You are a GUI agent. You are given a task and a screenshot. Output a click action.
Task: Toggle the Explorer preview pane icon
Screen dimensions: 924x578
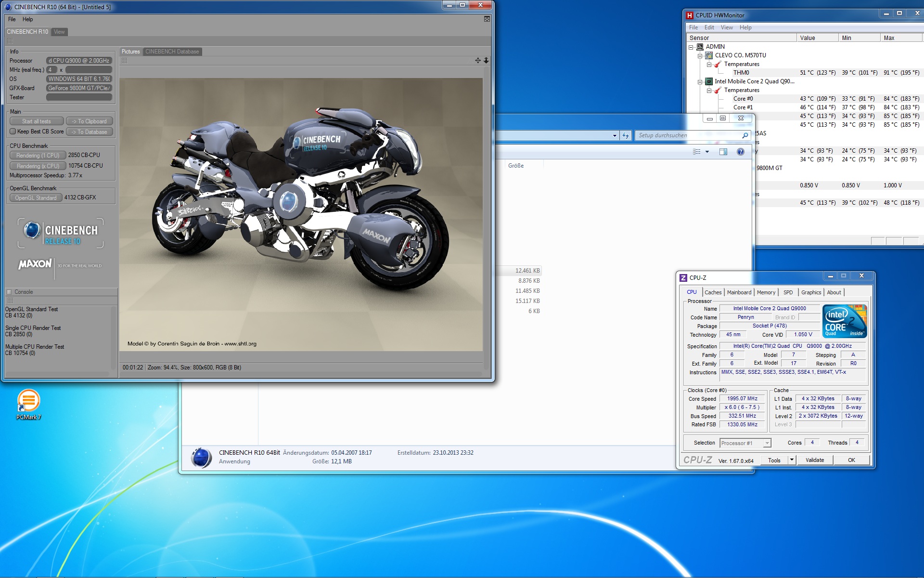coord(723,152)
